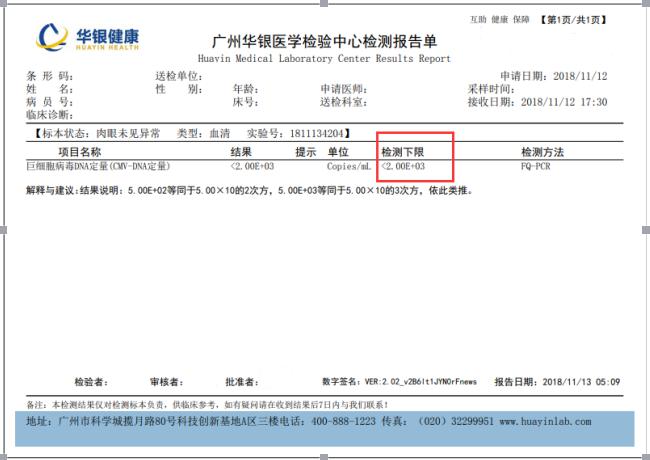Click the item 巨细胞病毒DNA定量(CMV-DNA定量)
Viewport: 650px width, 460px height.
point(98,167)
